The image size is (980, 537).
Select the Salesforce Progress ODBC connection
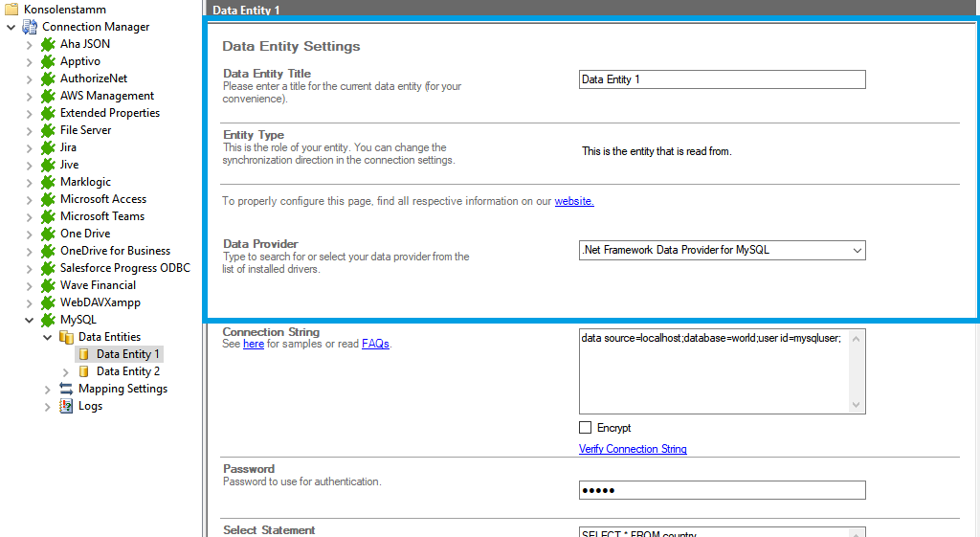(x=124, y=268)
